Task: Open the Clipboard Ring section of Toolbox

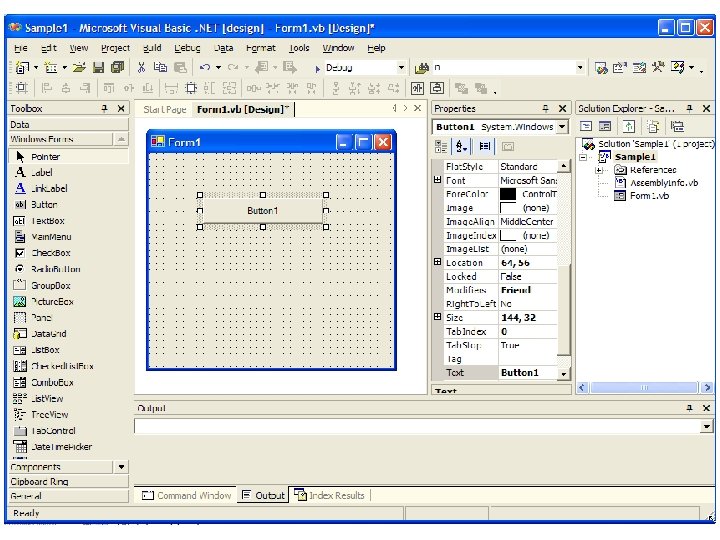Action: click(68, 482)
